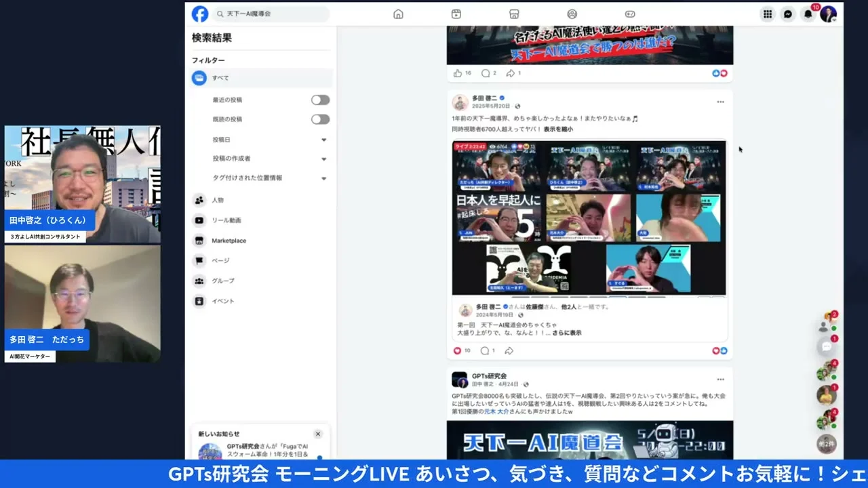Screen dimensions: 868x488
Task: Open the floating chat bubble icon
Action: 827,346
